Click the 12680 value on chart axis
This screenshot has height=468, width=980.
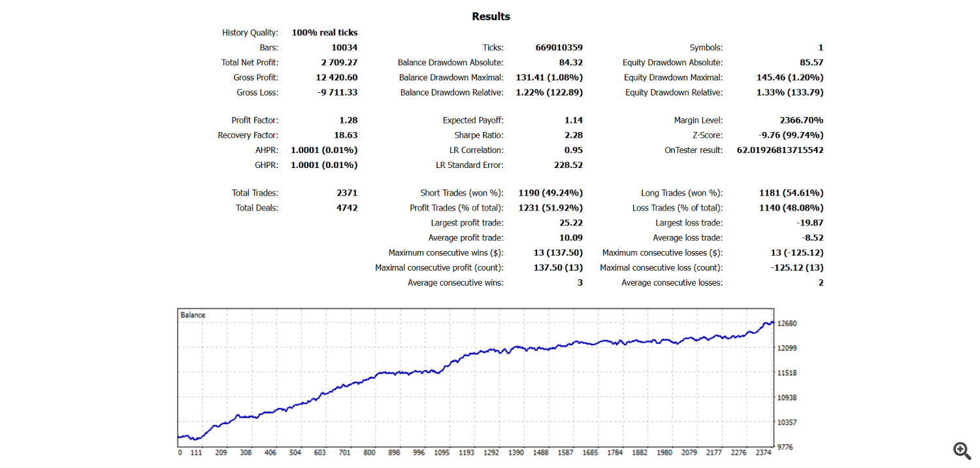pyautogui.click(x=787, y=324)
